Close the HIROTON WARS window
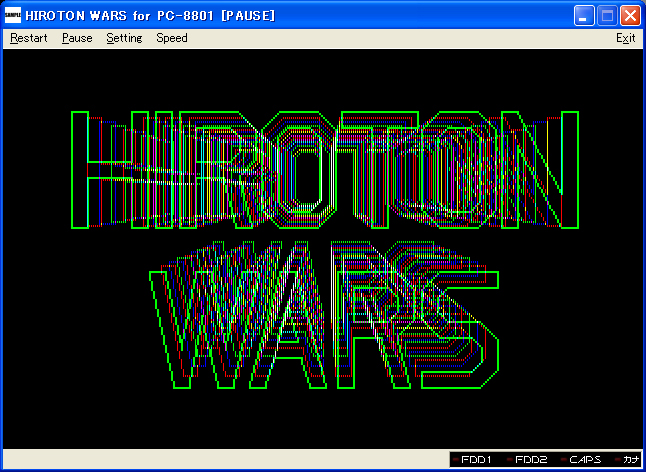The image size is (646, 472). (x=630, y=16)
